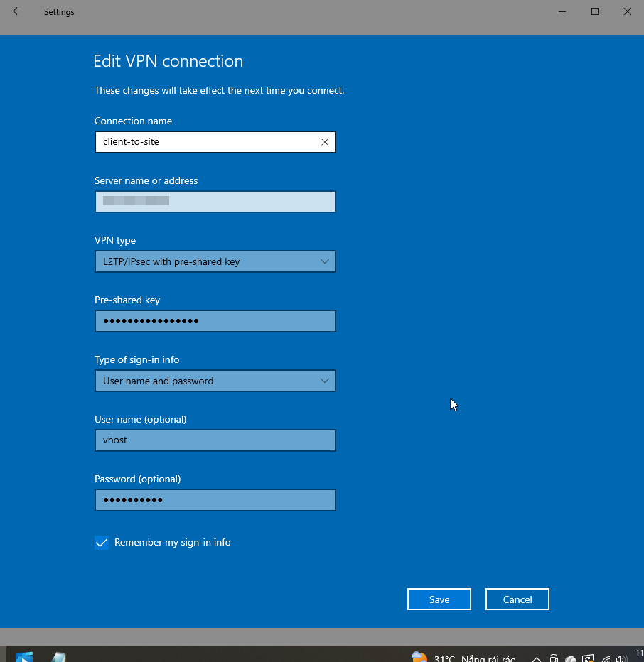The height and width of the screenshot is (662, 644).
Task: Click into the Connection name field
Action: pyautogui.click(x=206, y=142)
